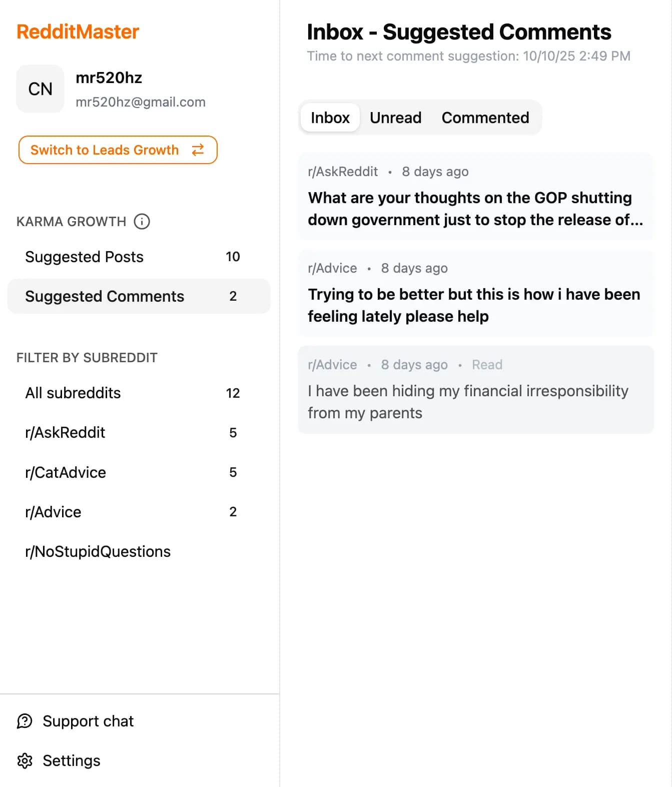The width and height of the screenshot is (672, 787).
Task: Click the mr520hz@gmail.com account email
Action: (x=141, y=102)
